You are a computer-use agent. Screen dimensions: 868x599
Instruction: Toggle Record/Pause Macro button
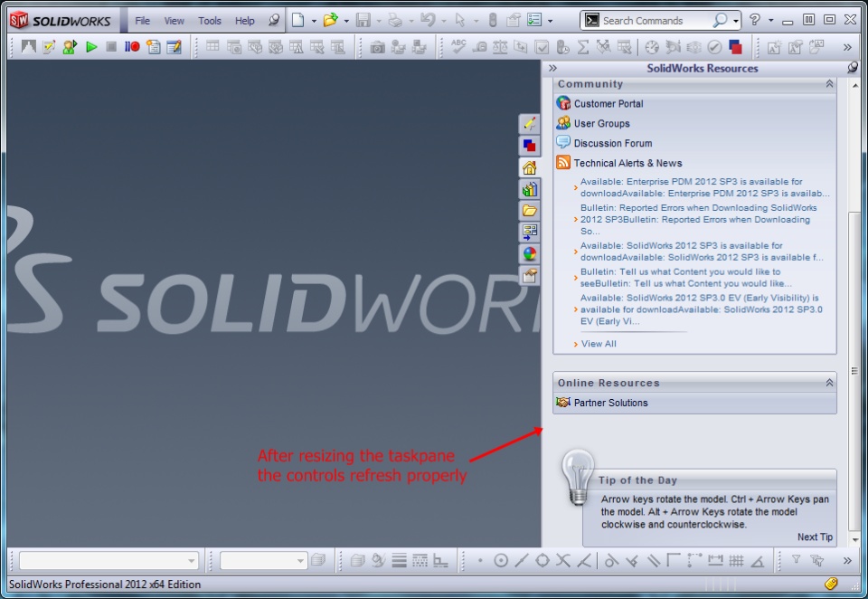[132, 47]
